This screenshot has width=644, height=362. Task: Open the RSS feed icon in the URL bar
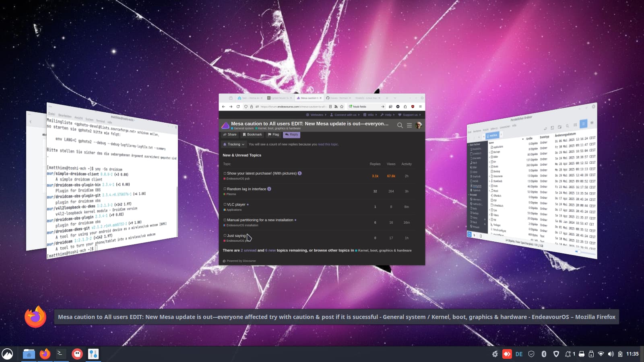[x=336, y=107]
